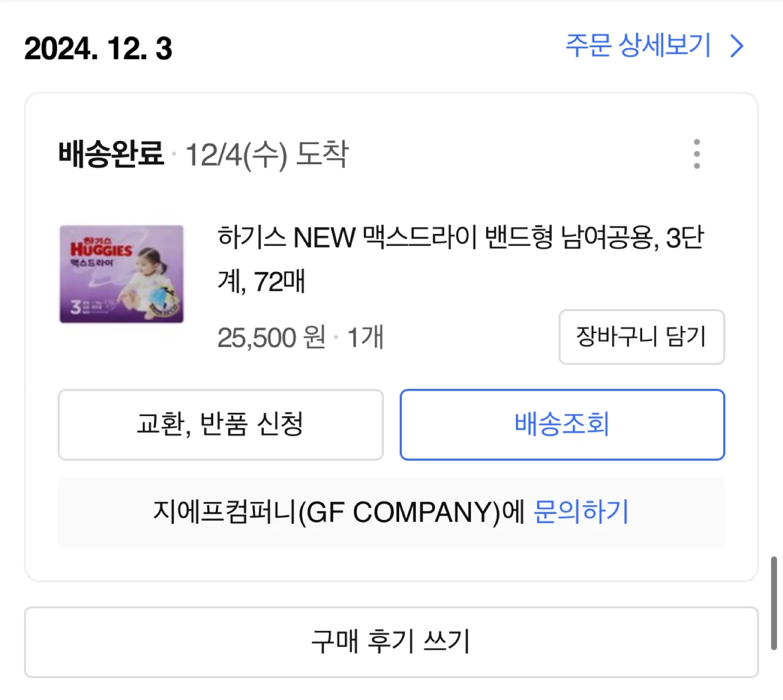783x700 pixels.
Task: Click the blue chevron beside 주문 상세보기
Action: click(x=737, y=46)
